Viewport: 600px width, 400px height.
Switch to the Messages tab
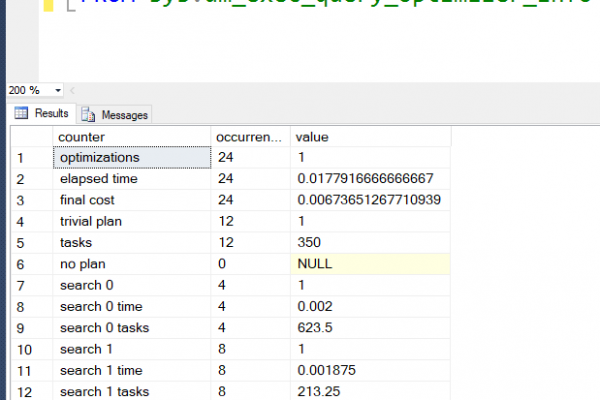(114, 114)
